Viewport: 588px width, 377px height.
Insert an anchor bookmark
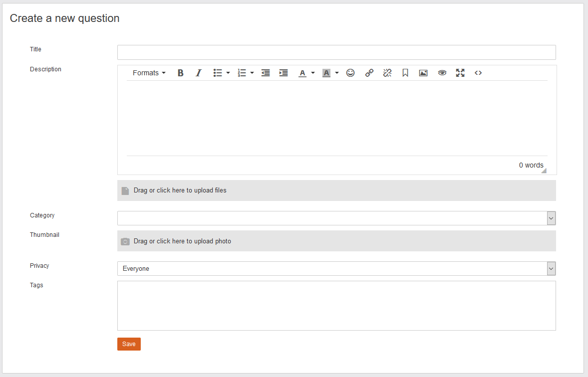(405, 73)
